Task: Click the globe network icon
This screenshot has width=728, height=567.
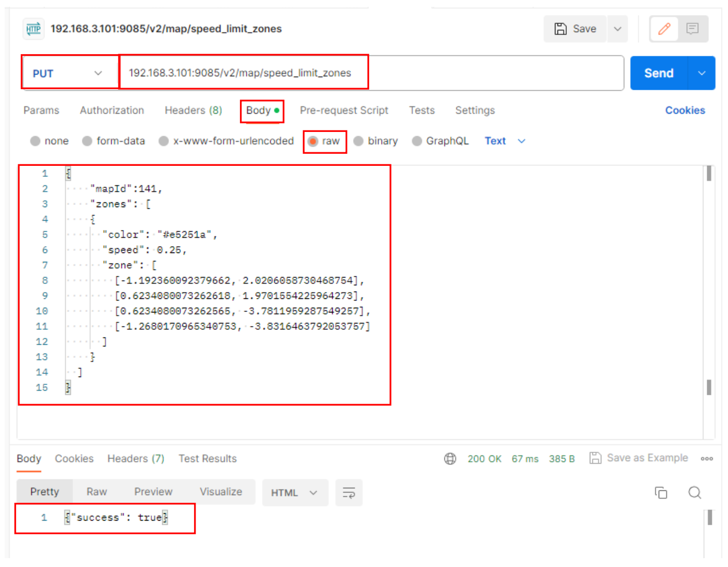Action: pyautogui.click(x=450, y=459)
